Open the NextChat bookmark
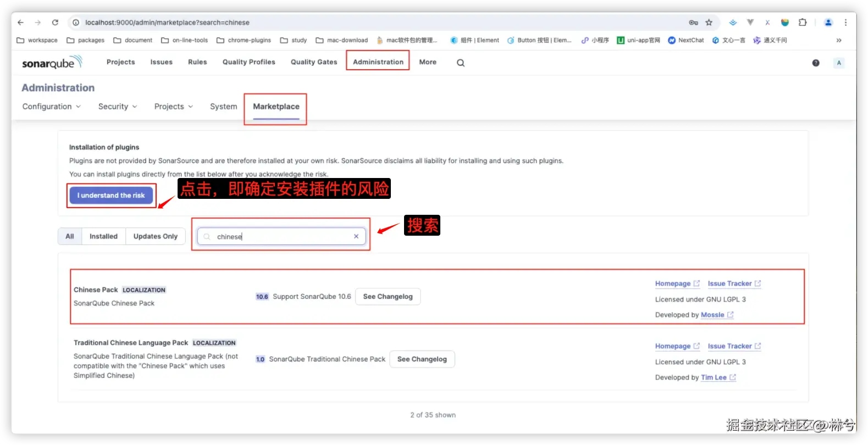Screen dimensions: 868x445 (686, 40)
